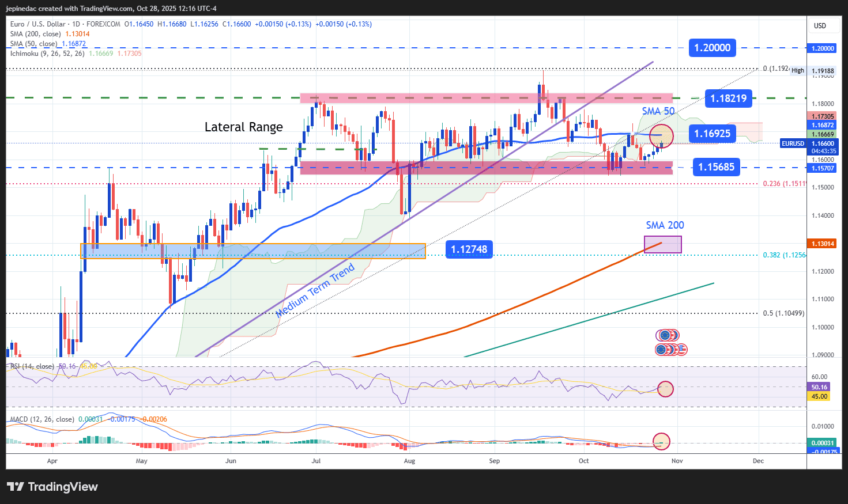This screenshot has width=848, height=504.
Task: Click the RSI (14, close) indicator legend
Action: pos(32,366)
